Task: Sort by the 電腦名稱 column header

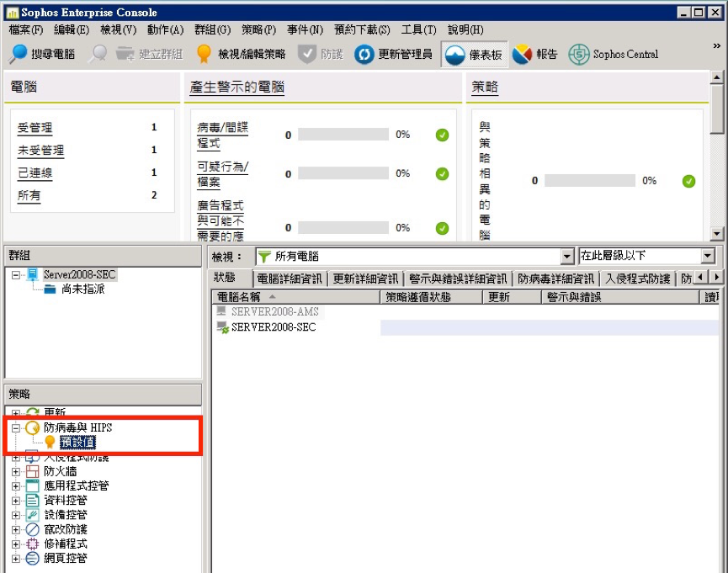Action: pos(295,297)
